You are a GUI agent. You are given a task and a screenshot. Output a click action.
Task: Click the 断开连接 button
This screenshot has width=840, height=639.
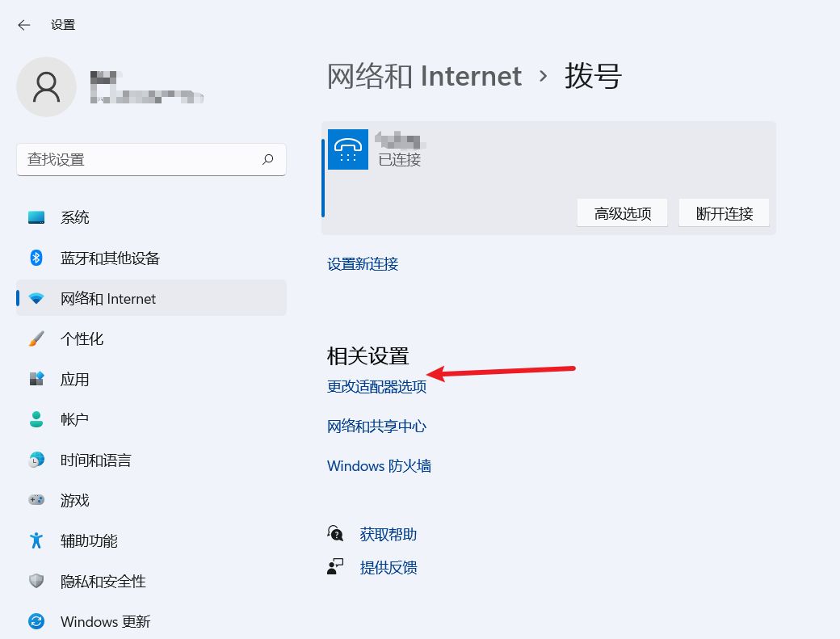pos(724,213)
